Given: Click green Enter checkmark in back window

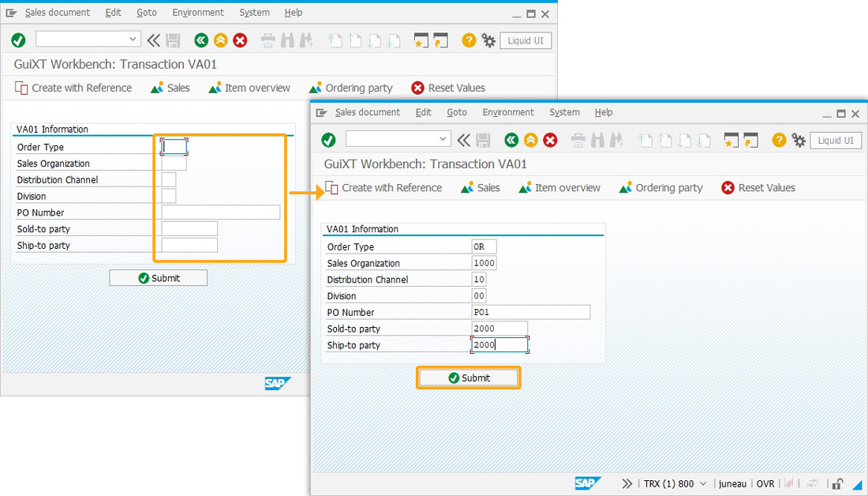Looking at the screenshot, I should 18,40.
